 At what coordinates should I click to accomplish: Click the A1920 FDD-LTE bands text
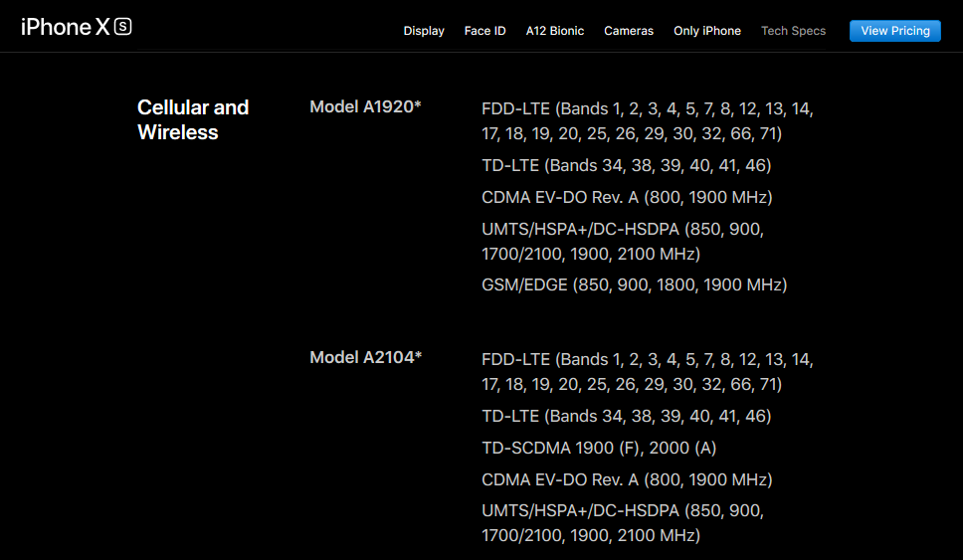(648, 121)
